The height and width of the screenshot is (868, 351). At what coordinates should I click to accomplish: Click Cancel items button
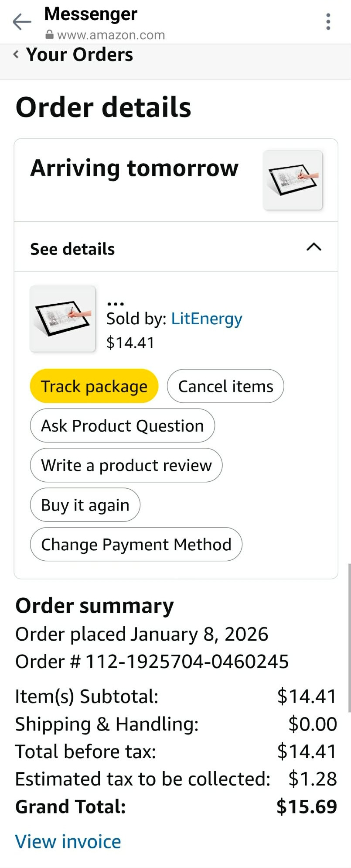click(225, 386)
